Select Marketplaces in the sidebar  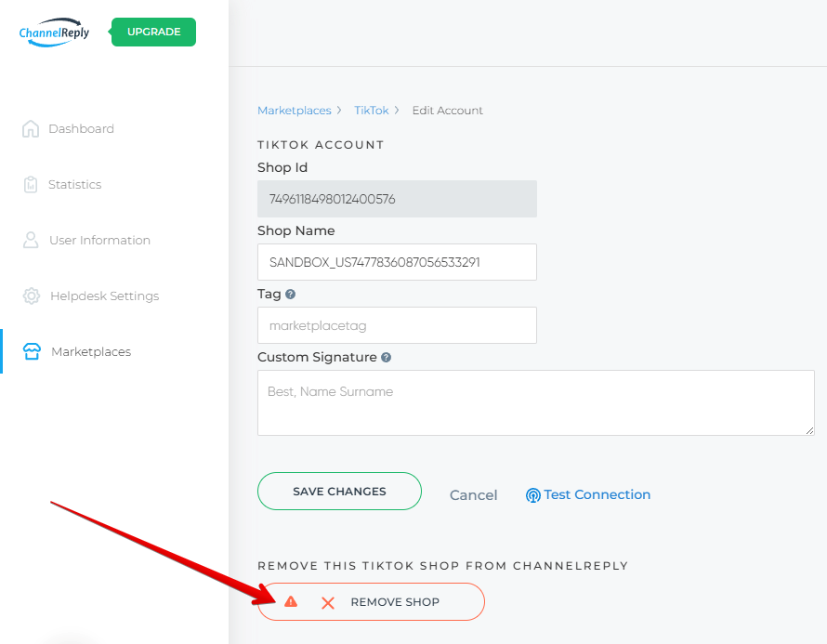coord(91,352)
